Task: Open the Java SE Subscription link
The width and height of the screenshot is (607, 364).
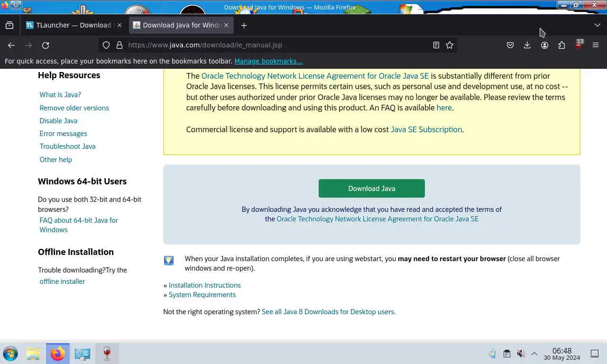Action: [x=426, y=129]
